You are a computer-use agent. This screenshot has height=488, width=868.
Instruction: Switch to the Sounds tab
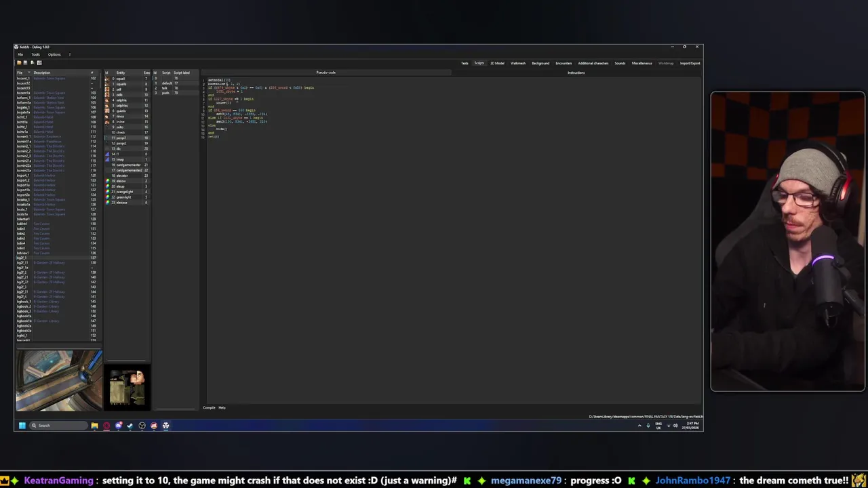[620, 63]
